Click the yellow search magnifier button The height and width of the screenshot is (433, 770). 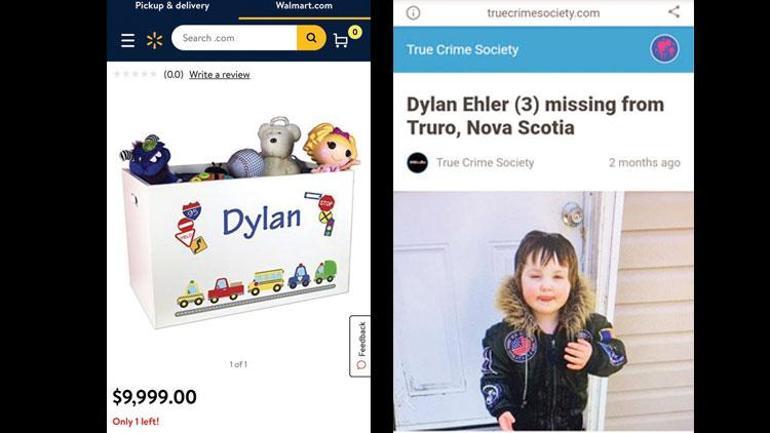tap(311, 38)
